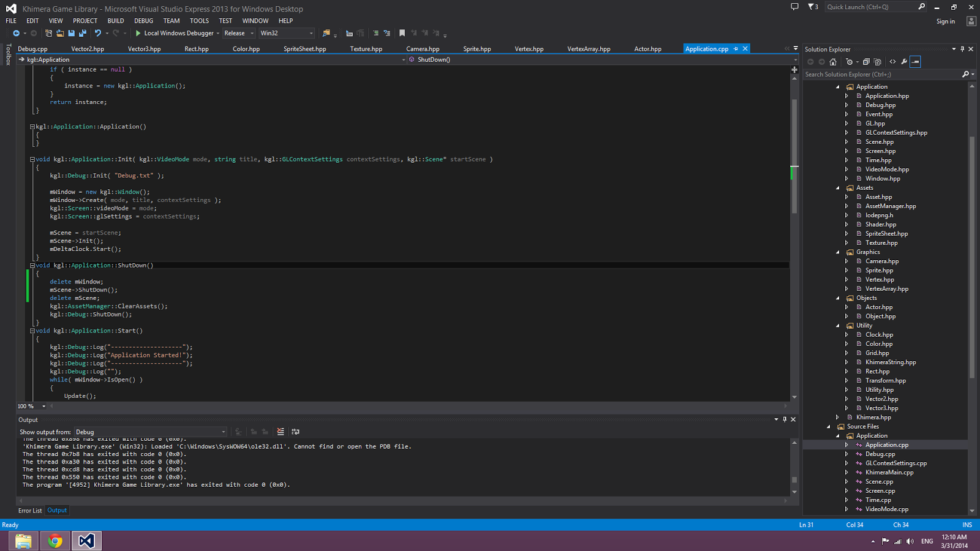Switch to the Texture.hpp tab
The width and height of the screenshot is (980, 551).
(366, 49)
